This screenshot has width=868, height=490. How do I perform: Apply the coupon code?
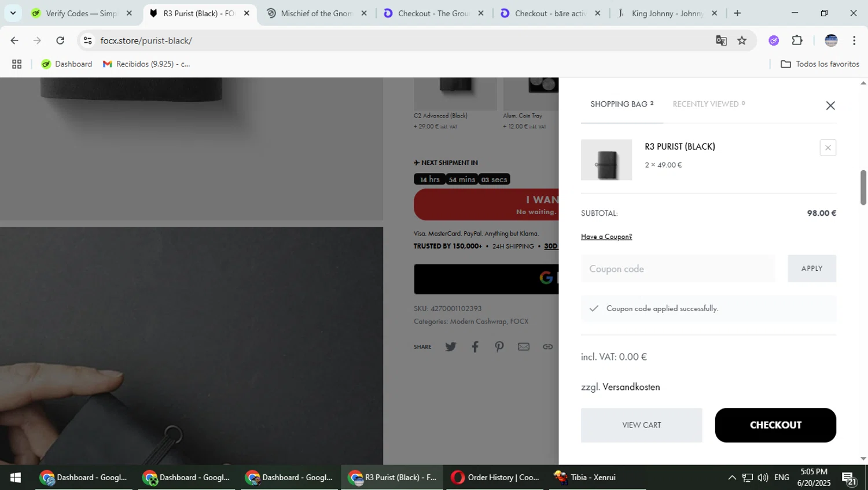812,268
